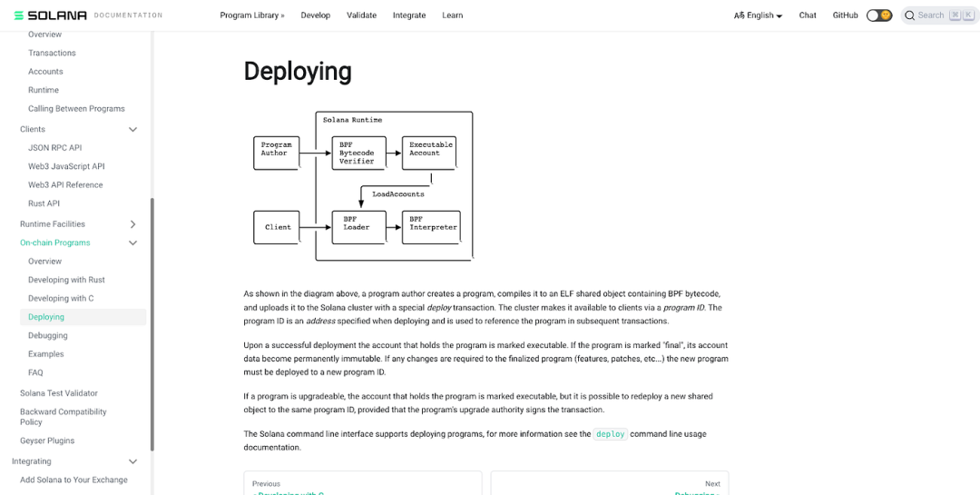The height and width of the screenshot is (495, 980).
Task: Open Developing with C in sidebar
Action: (x=61, y=299)
